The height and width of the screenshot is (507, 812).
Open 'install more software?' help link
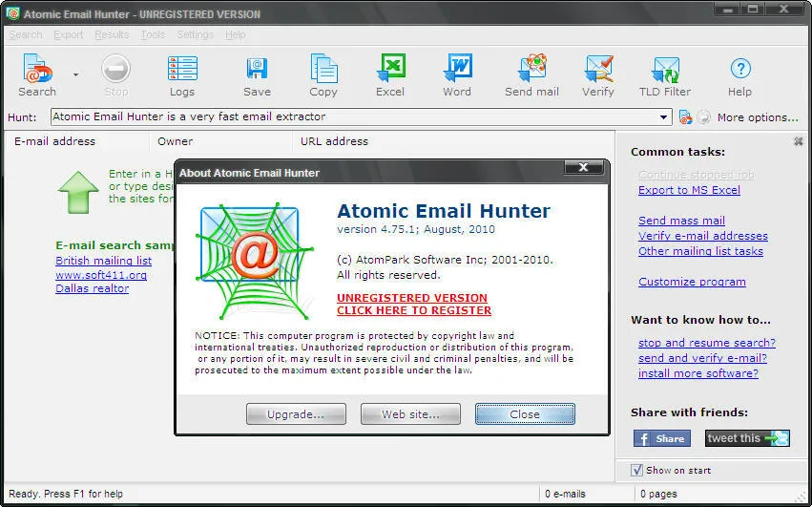tap(698, 373)
